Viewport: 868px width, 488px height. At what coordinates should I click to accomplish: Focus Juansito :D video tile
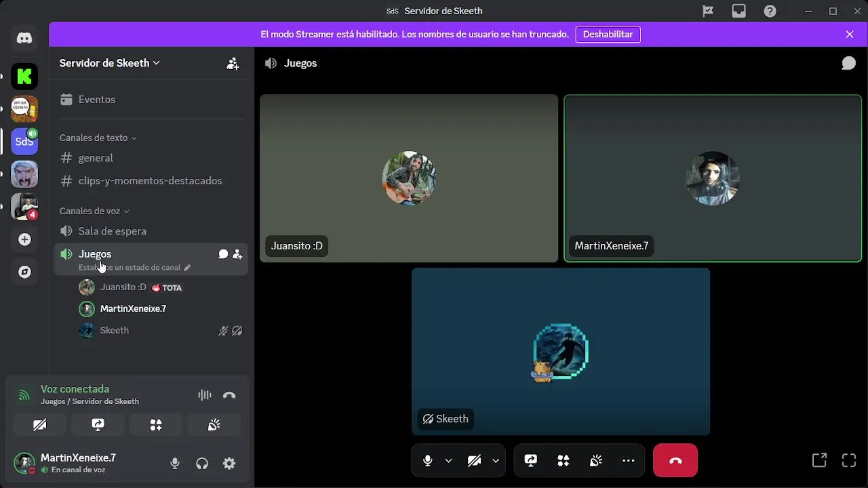point(409,178)
